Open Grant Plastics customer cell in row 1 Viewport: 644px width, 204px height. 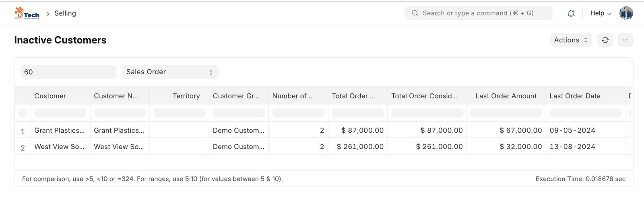(x=60, y=130)
